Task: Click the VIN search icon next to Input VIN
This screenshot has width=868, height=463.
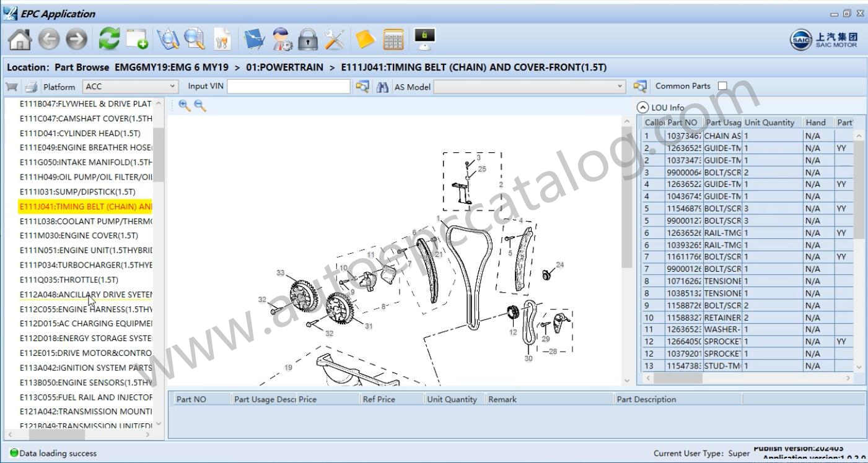Action: [x=362, y=87]
